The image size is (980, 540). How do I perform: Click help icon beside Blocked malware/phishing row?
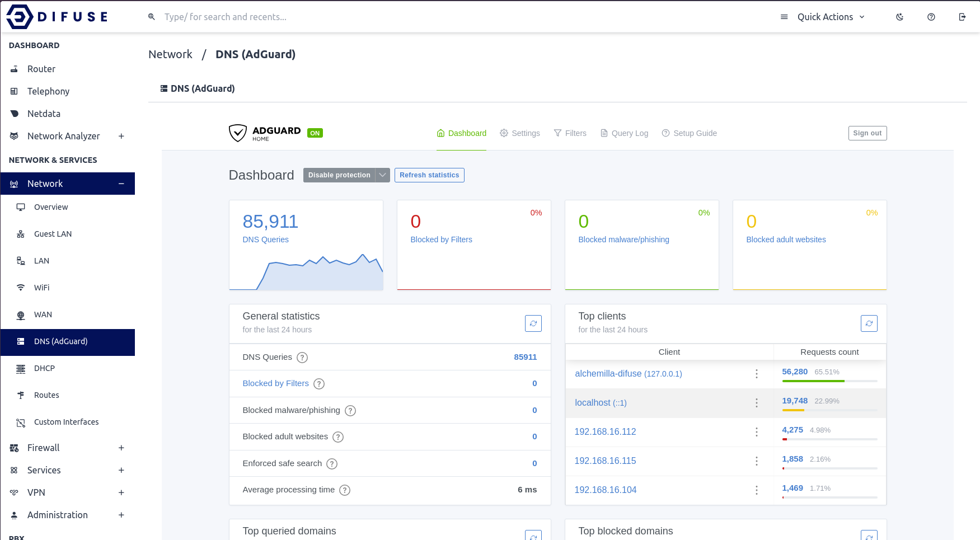point(350,411)
